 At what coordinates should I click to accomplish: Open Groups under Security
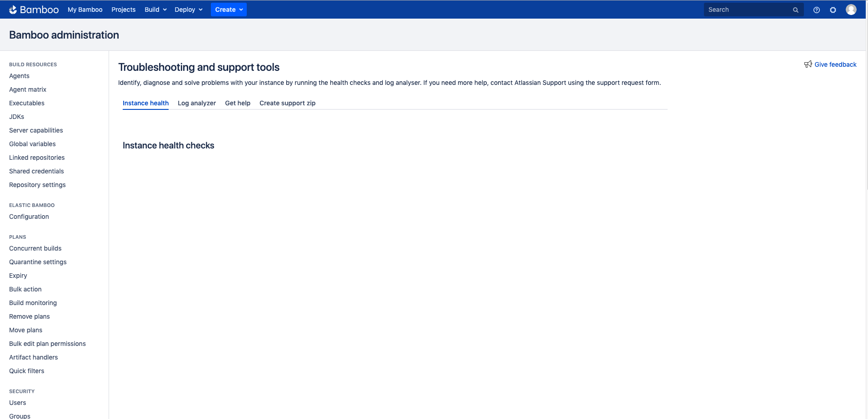tap(20, 416)
